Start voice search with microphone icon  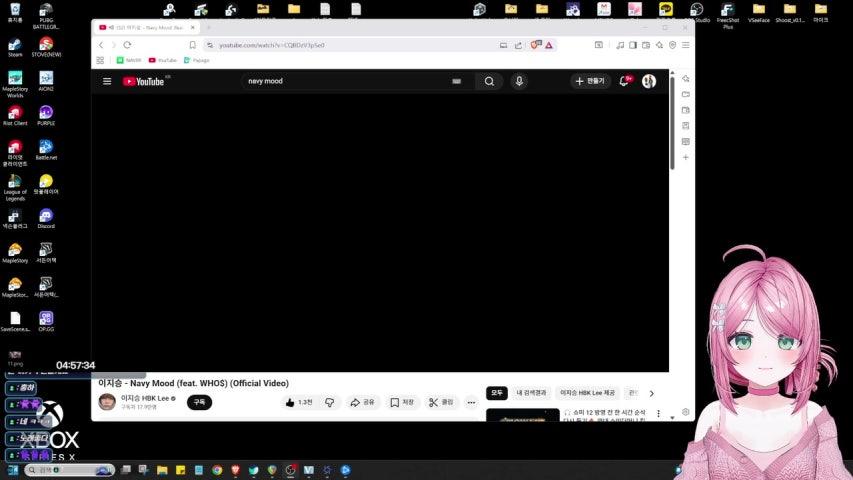coord(519,81)
